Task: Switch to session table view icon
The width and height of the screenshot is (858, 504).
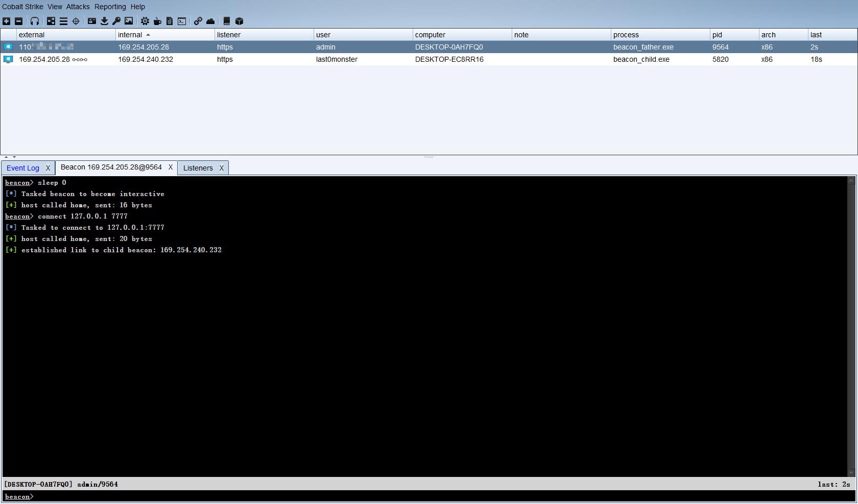Action: tap(63, 21)
